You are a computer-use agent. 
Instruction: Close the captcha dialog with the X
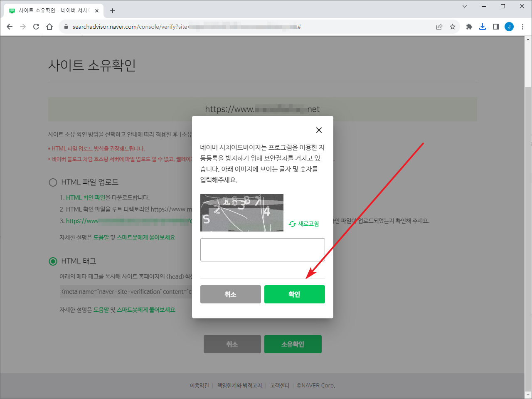[x=319, y=130]
